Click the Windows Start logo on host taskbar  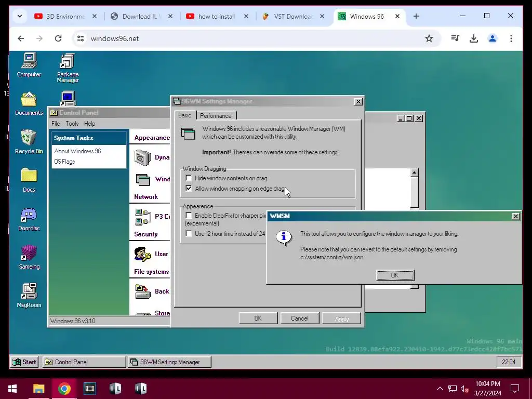[12, 389]
